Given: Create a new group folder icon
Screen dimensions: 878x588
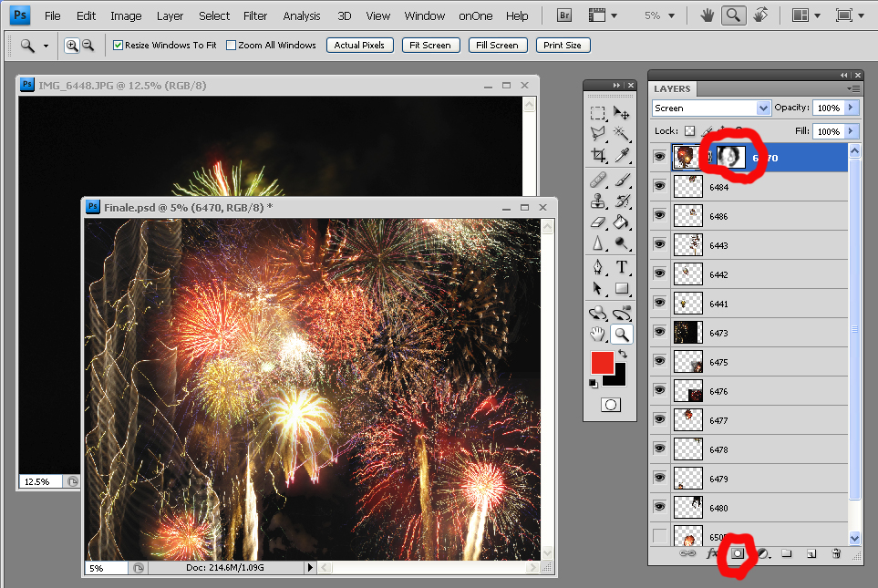Looking at the screenshot, I should point(787,553).
